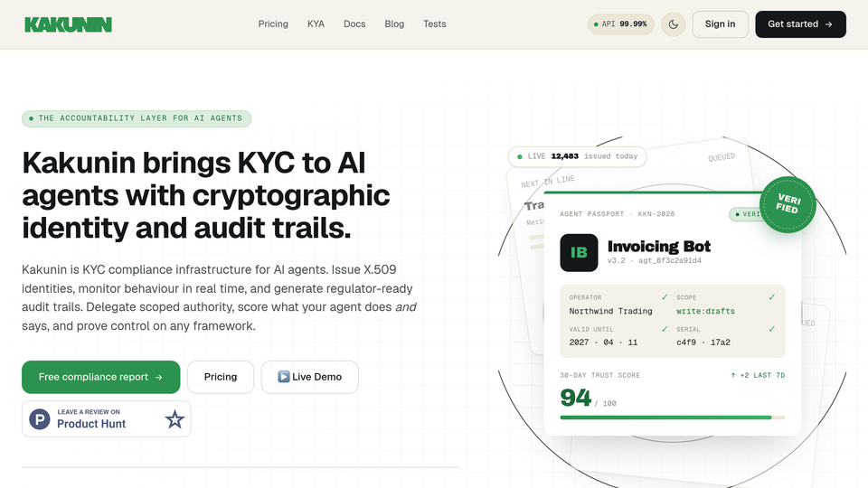Click the API 99.99% status badge
868x488 pixels.
(x=620, y=24)
